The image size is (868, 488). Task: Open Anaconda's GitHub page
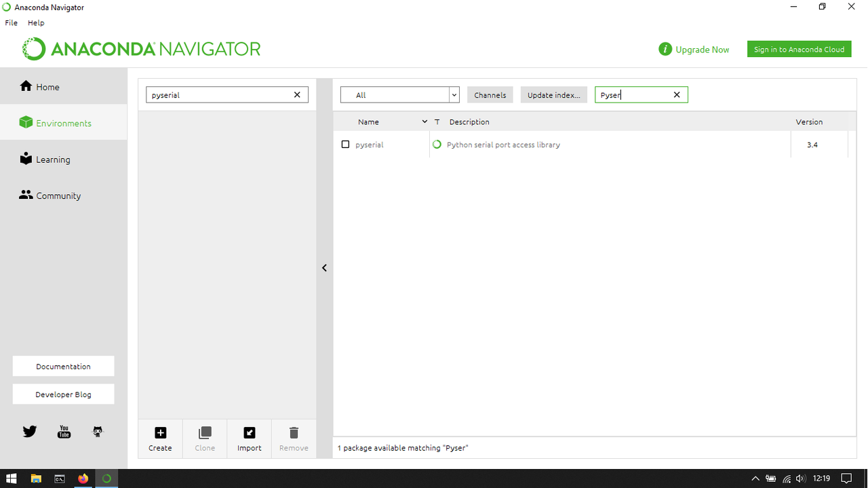[98, 431]
